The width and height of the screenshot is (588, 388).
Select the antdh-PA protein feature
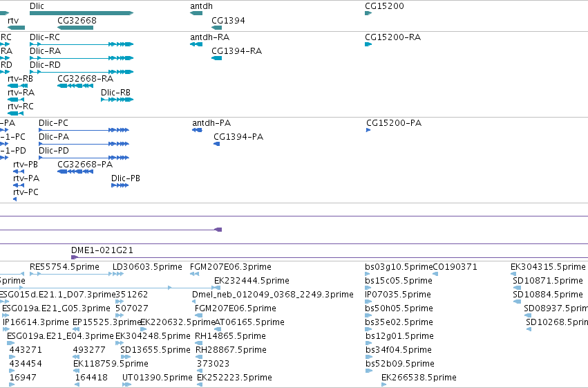(197, 130)
